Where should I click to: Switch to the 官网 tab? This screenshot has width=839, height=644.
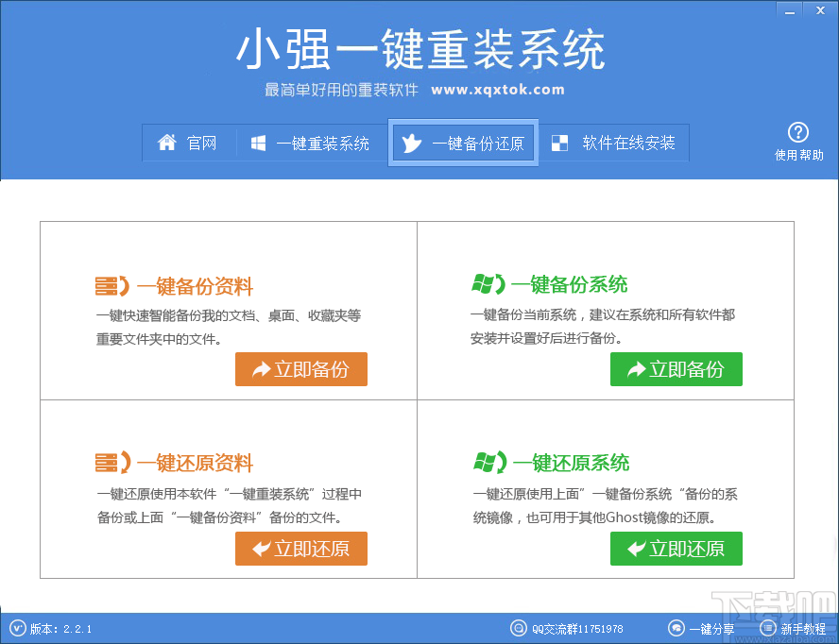click(189, 143)
